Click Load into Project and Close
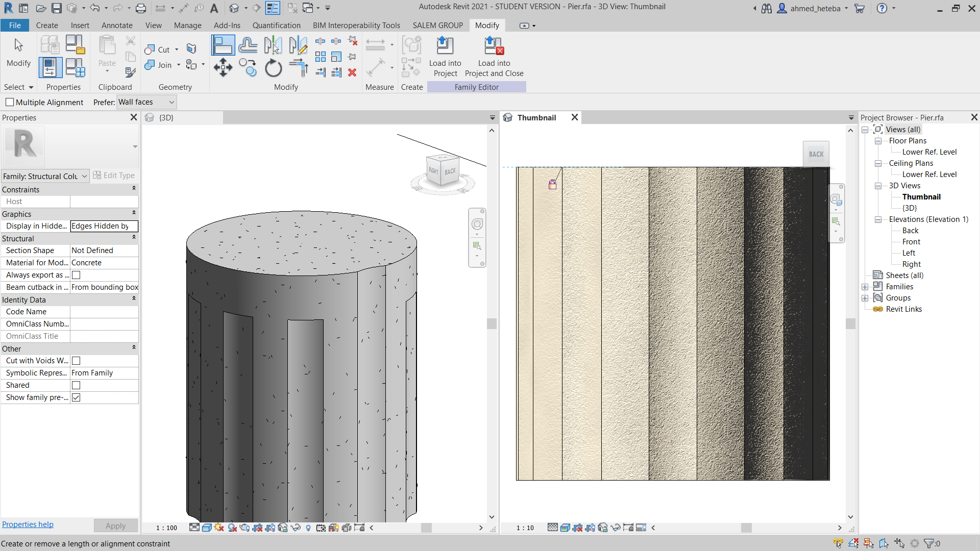Viewport: 980px width, 551px height. tap(493, 56)
